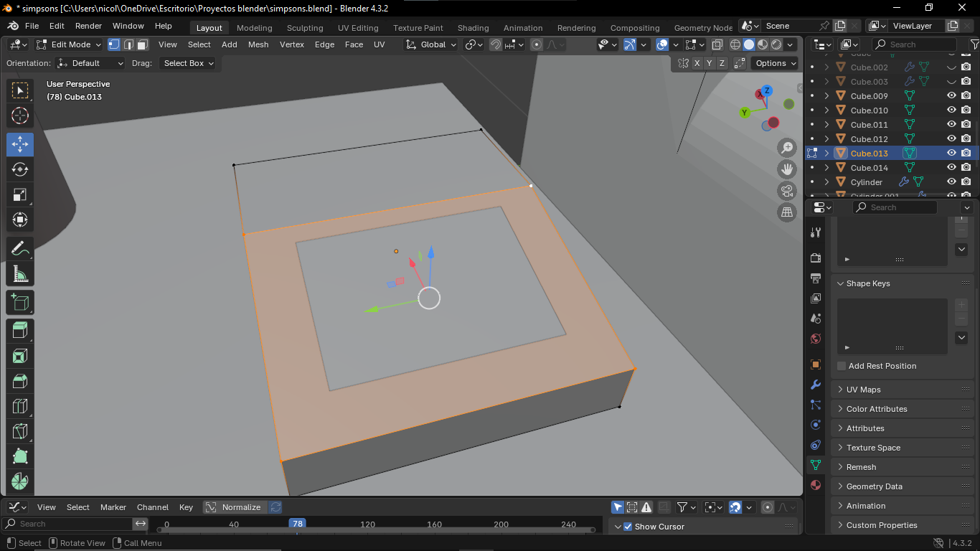Activate the Spin tool

(x=20, y=481)
